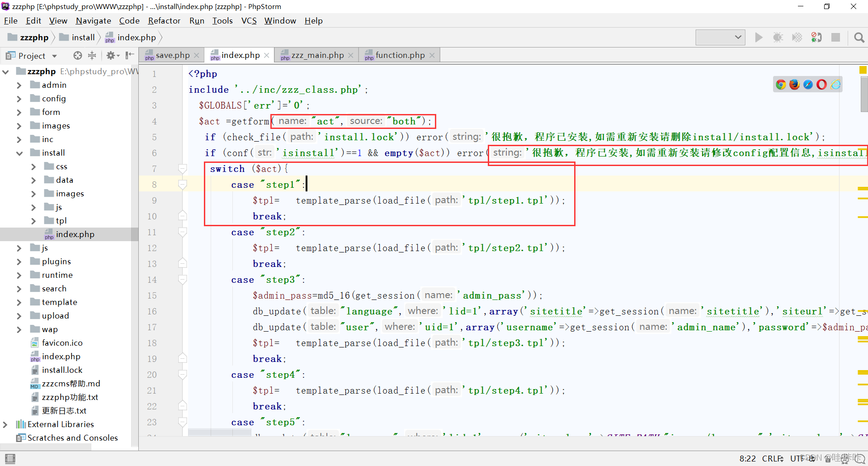Open the Navigate menu

[x=94, y=21]
